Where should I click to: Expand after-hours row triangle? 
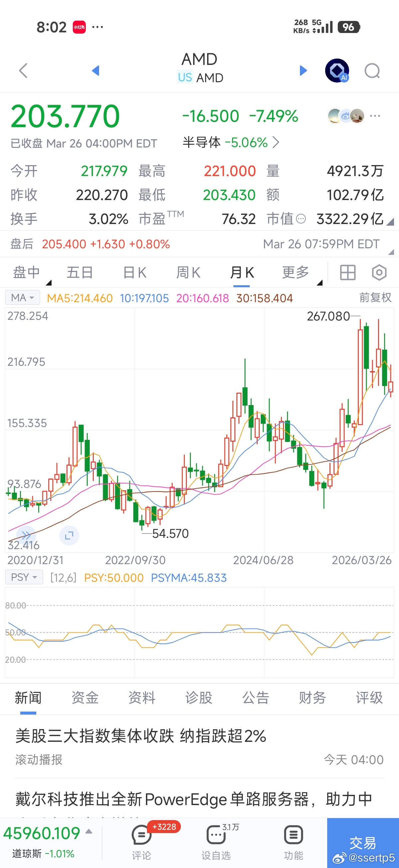point(391,252)
